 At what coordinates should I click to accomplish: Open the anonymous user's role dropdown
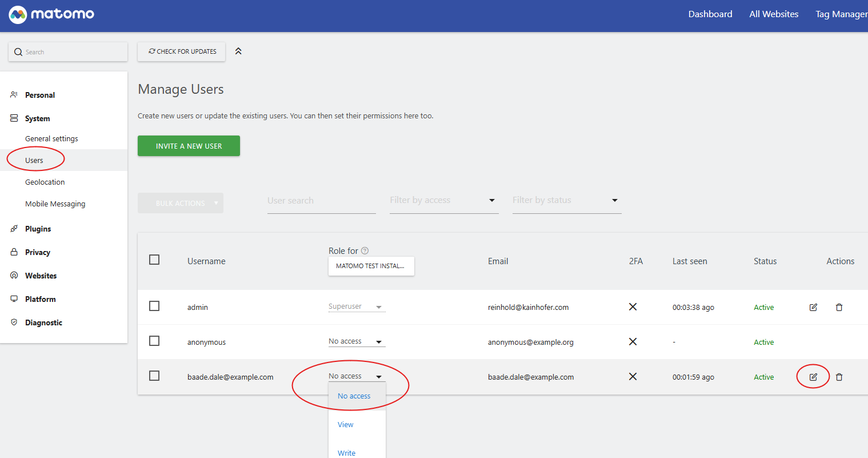pos(357,341)
